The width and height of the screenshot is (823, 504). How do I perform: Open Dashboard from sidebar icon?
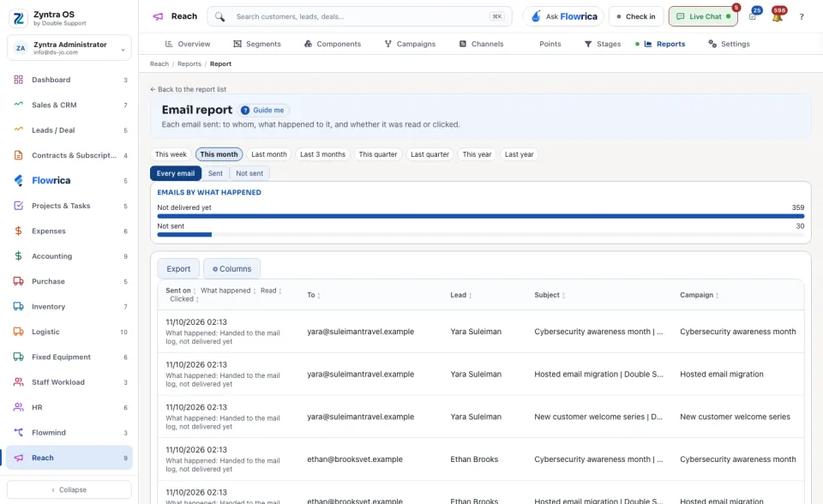click(x=18, y=80)
